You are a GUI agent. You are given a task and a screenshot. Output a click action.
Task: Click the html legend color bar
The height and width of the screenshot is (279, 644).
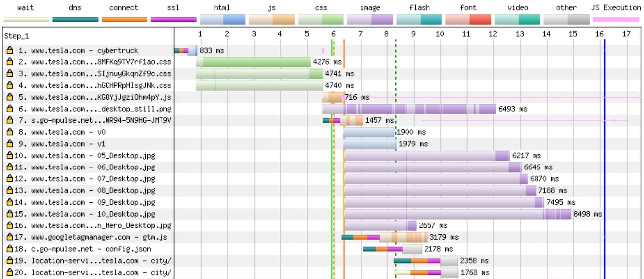(x=222, y=19)
